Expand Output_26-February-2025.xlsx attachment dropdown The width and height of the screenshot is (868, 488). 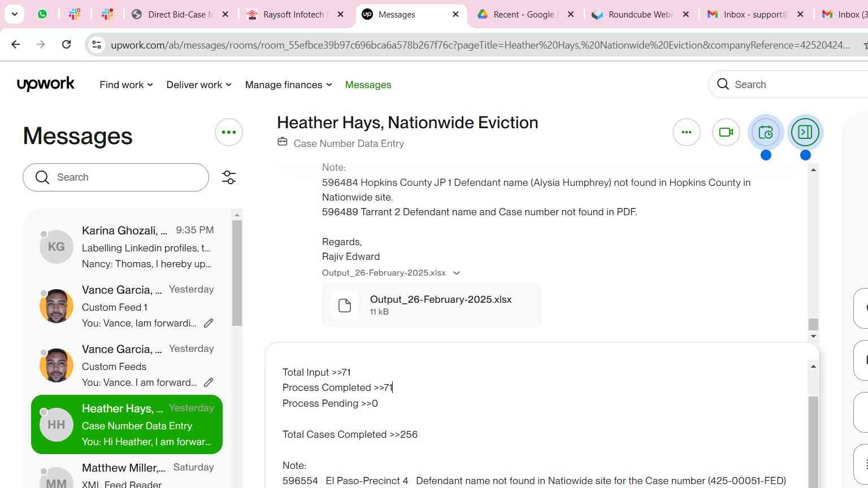457,273
